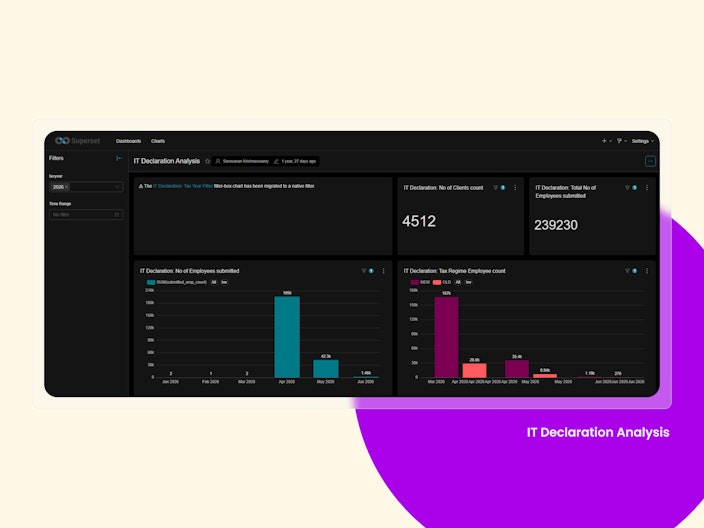Click the tall 167k NEW regime bar

446,337
